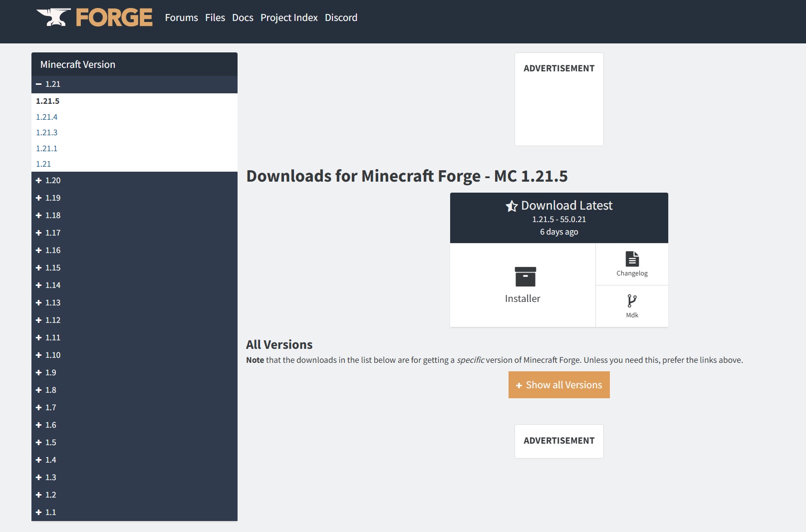Expand the 1.19 version group

click(134, 198)
